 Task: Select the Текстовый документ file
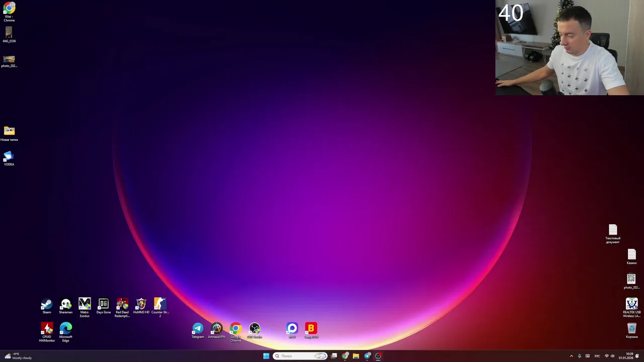pos(613,234)
